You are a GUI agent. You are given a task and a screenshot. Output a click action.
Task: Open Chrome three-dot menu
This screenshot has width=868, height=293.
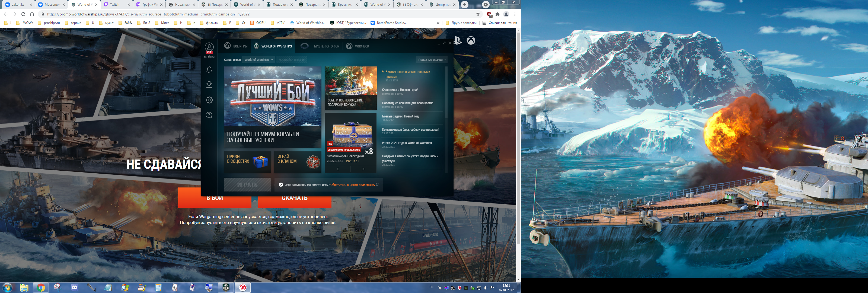[x=515, y=14]
